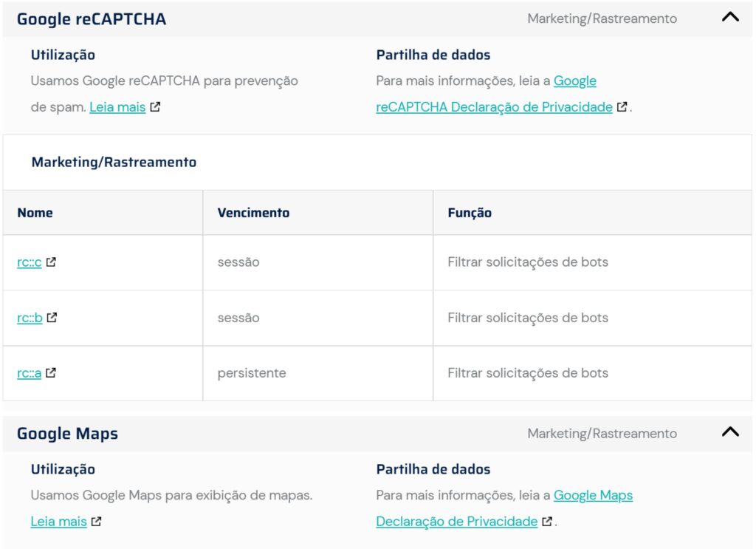Click external icon beside Google Maps 'Leia mais'

[97, 521]
